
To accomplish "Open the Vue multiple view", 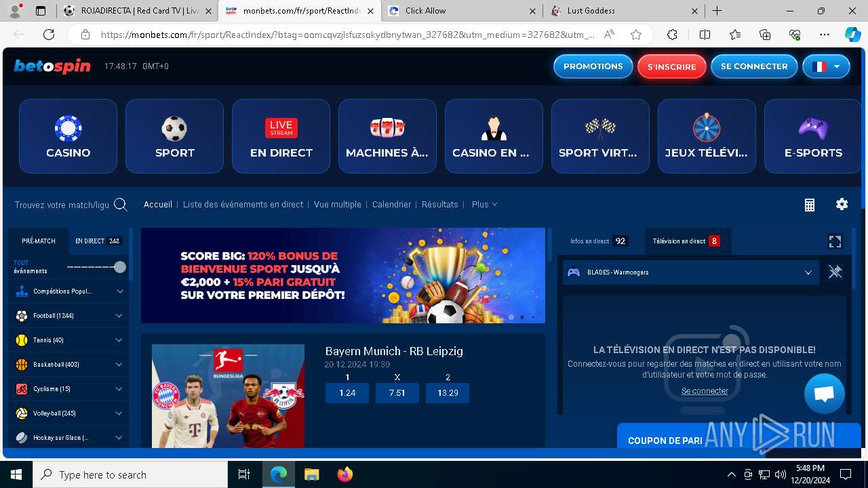I will (x=338, y=205).
